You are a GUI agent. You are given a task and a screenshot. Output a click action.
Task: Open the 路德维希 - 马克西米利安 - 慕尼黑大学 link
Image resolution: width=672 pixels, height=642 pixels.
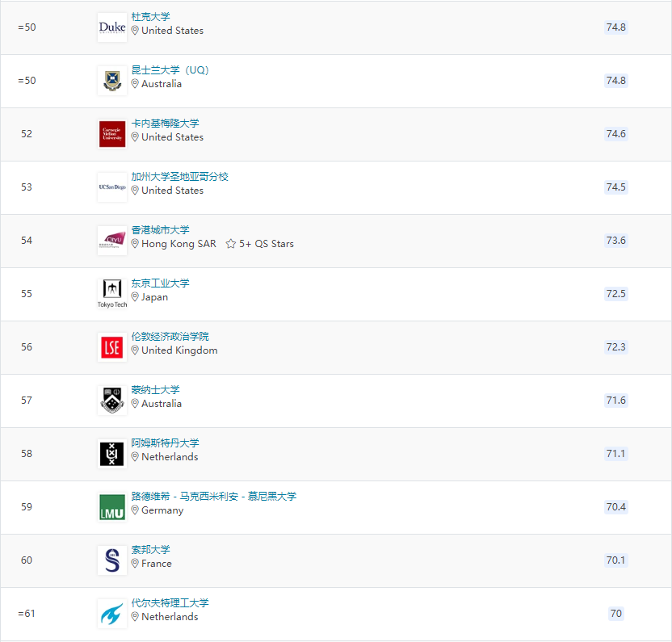tap(214, 497)
